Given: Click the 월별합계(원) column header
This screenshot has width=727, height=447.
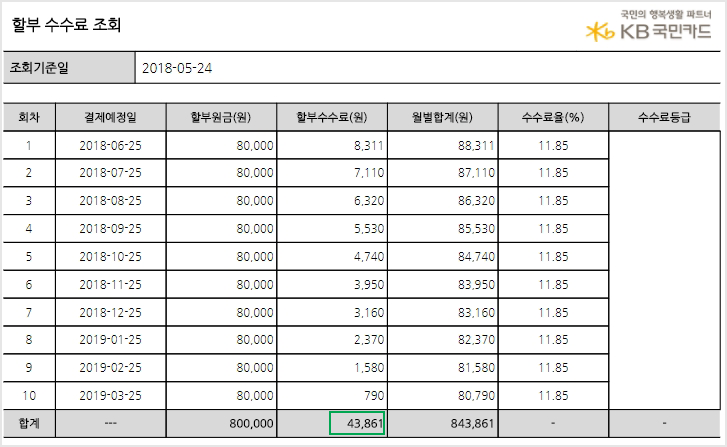Looking at the screenshot, I should tap(442, 117).
